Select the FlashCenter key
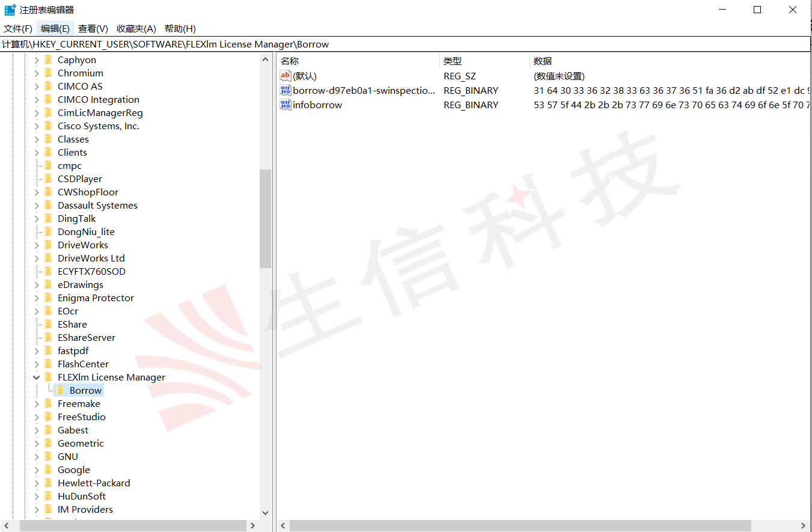 point(83,364)
